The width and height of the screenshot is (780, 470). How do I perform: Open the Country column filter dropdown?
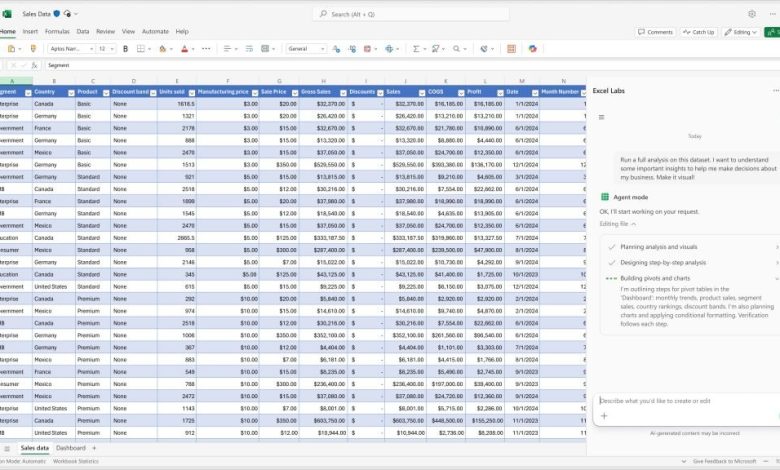[x=71, y=92]
